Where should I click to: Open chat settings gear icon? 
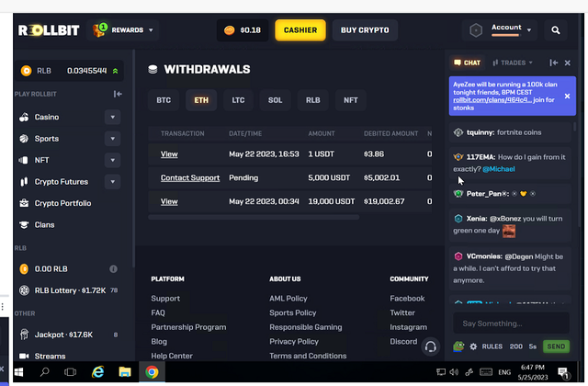click(x=473, y=346)
